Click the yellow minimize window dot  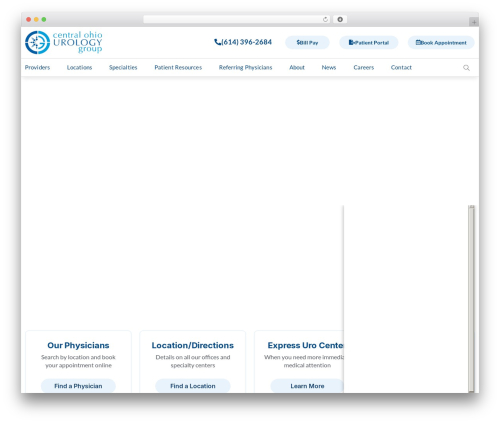point(36,19)
